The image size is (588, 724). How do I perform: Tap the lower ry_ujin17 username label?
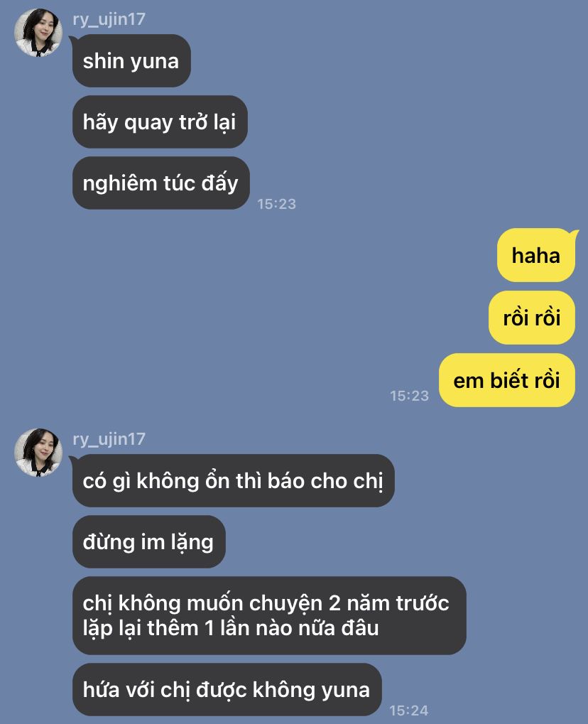point(109,439)
